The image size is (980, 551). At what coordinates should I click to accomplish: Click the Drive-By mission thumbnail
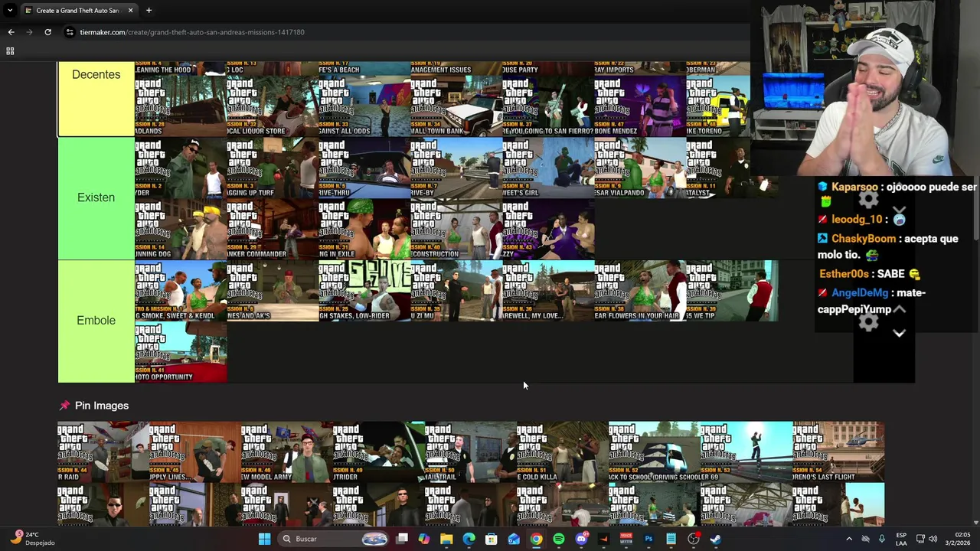pyautogui.click(x=456, y=168)
